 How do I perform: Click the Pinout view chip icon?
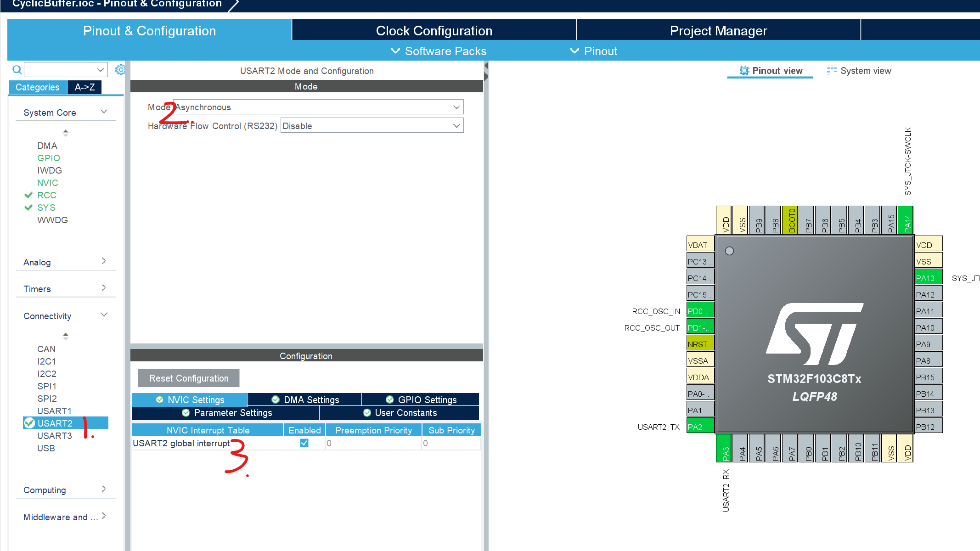(744, 71)
